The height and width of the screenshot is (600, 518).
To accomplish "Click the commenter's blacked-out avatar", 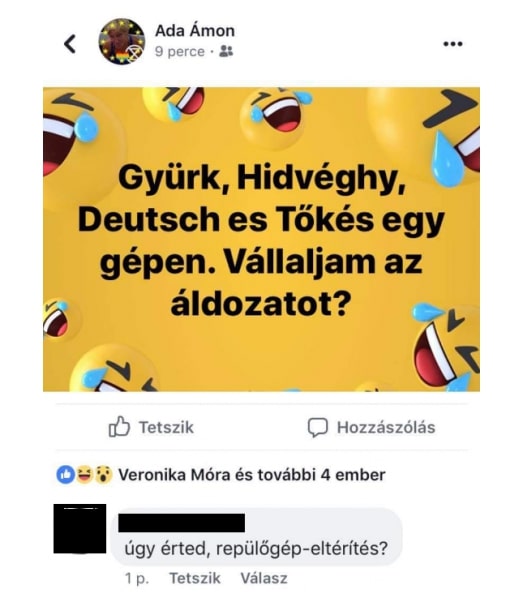I will point(80,528).
